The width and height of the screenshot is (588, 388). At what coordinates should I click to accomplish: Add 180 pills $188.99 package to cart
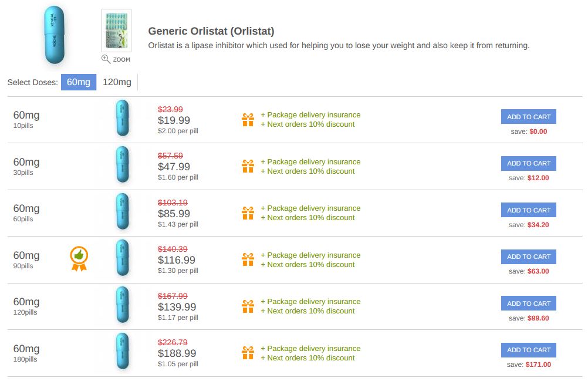pos(528,350)
